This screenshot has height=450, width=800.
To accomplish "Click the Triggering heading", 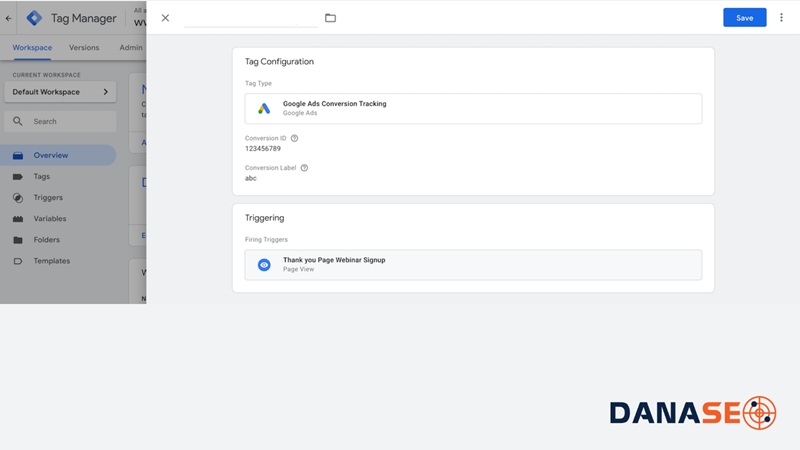I will 264,218.
